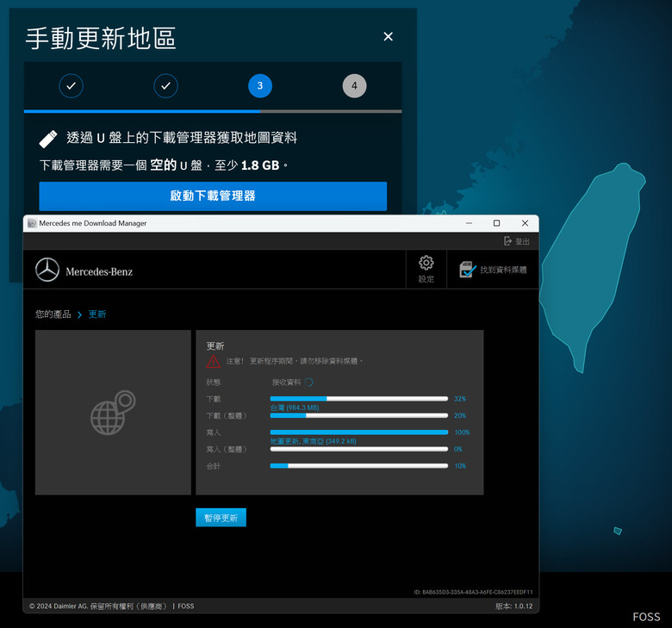Close the Mercedes me Download Manager window
Screen dimensions: 672x628
tap(525, 223)
